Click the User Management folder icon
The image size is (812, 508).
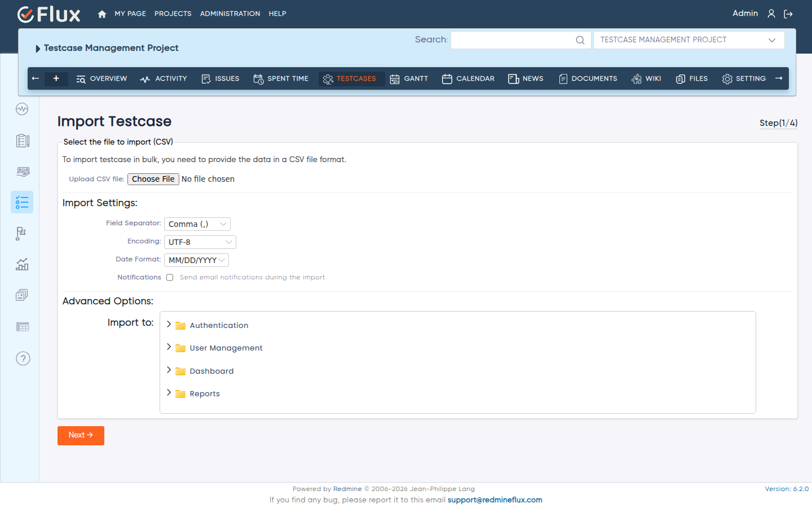pos(180,348)
